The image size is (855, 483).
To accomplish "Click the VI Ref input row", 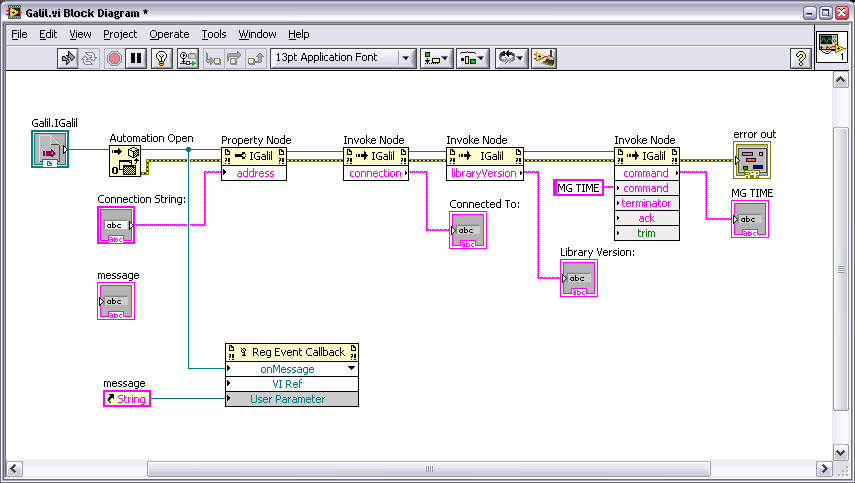I will pos(292,384).
